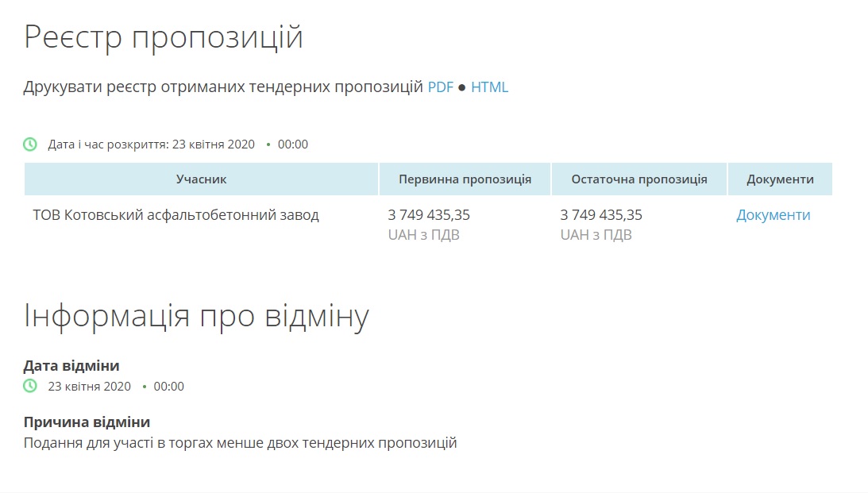The image size is (868, 493).
Task: Open the HTML version of the proposals register
Action: pyautogui.click(x=489, y=87)
